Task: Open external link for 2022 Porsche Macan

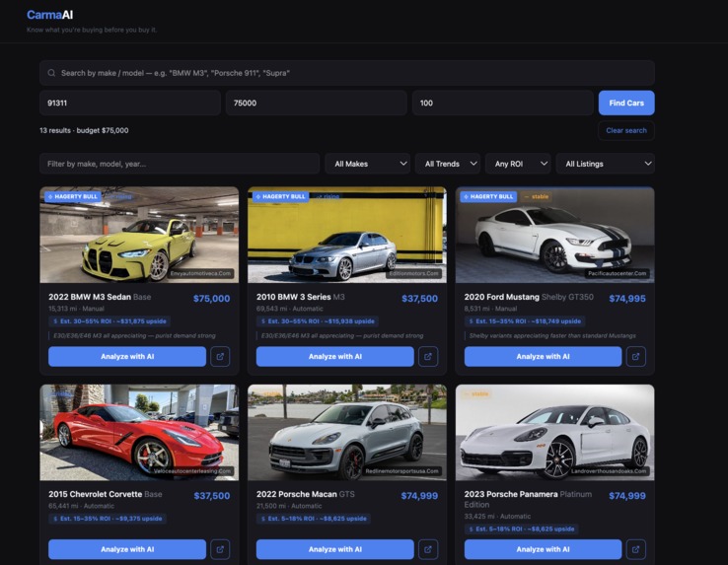Action: [428, 549]
